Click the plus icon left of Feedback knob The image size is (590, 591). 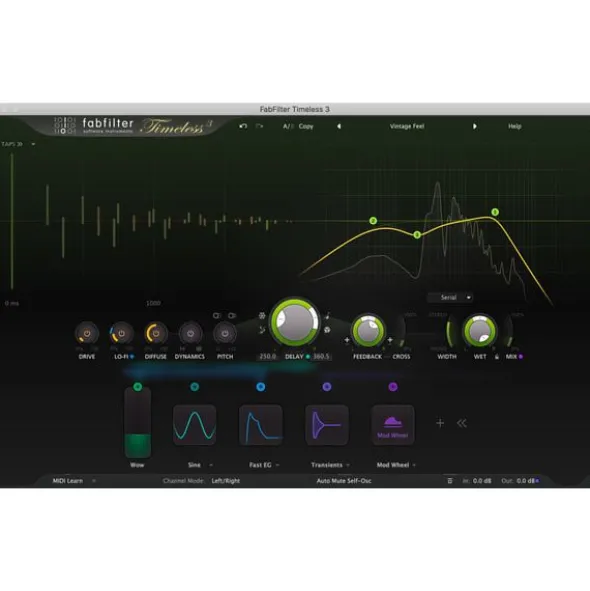pyautogui.click(x=347, y=340)
